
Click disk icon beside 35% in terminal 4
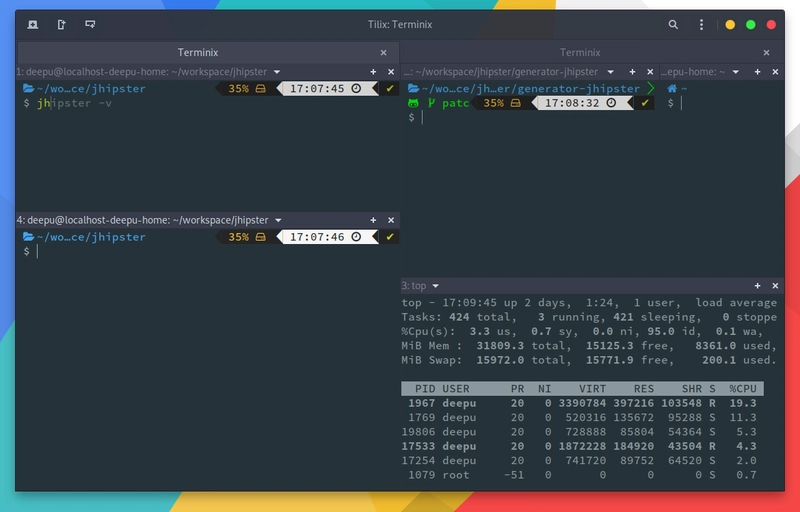click(261, 237)
